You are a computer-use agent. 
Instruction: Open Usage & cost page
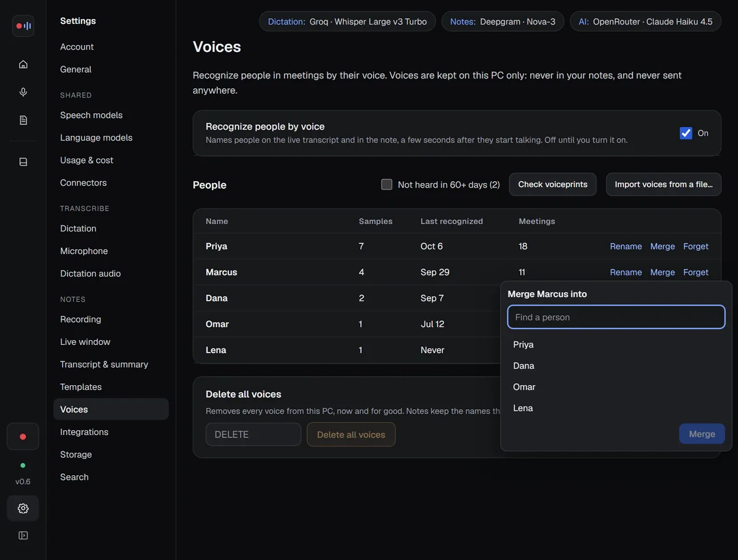coord(87,160)
